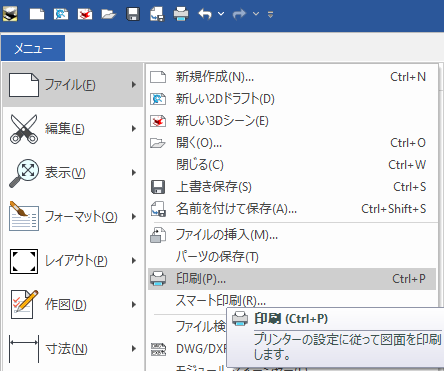Open the 編集(E) menu

tap(73, 129)
